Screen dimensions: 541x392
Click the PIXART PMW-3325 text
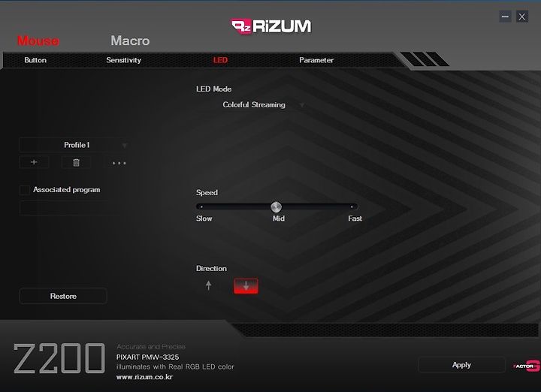coord(148,357)
